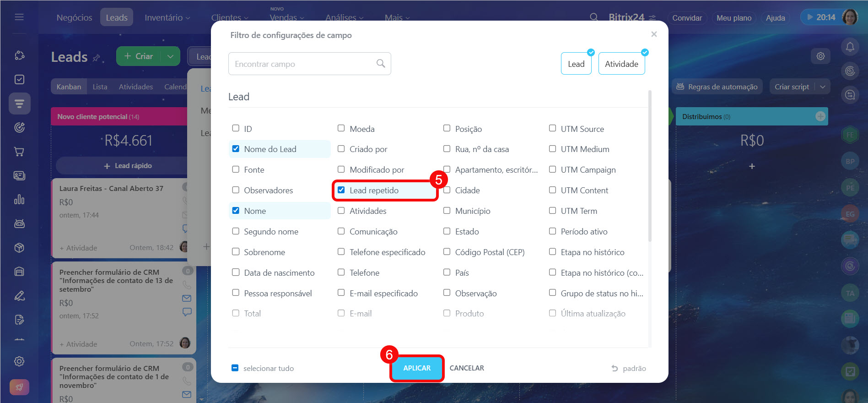This screenshot has height=403, width=868.
Task: Open the notifications bell icon
Action: (850, 47)
